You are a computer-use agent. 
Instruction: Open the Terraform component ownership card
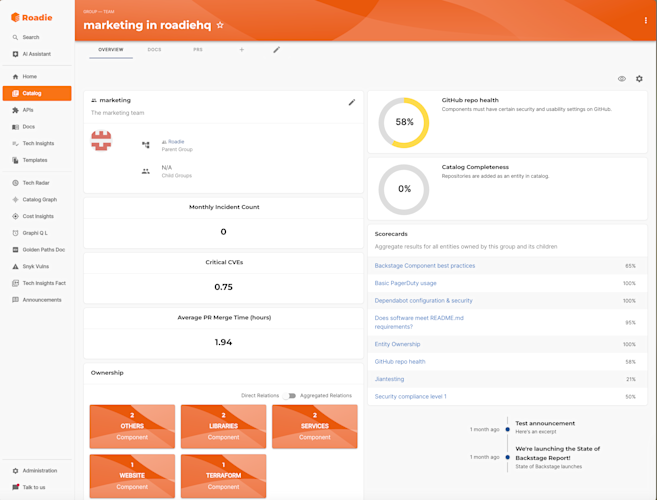pos(223,476)
